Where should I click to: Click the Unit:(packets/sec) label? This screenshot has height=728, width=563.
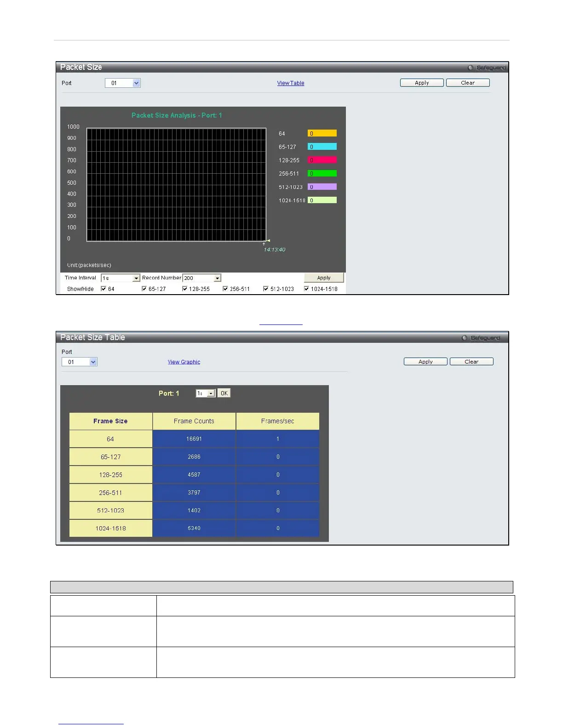pyautogui.click(x=89, y=265)
